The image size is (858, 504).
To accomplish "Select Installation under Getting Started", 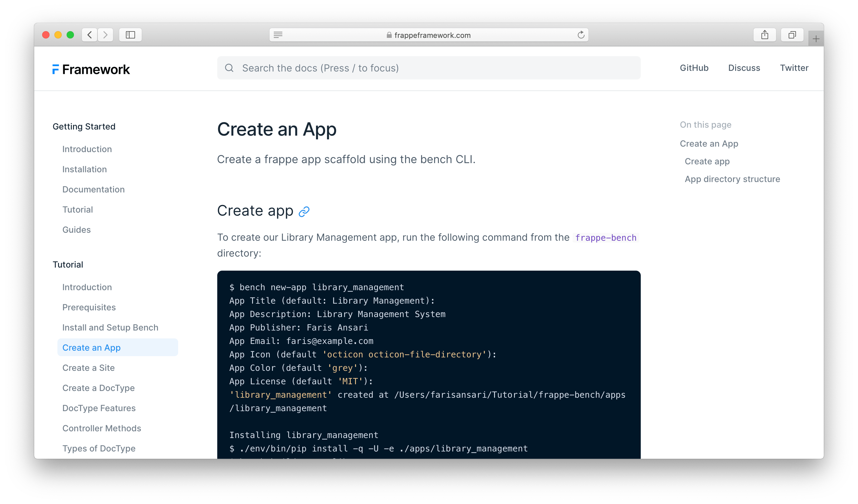I will pyautogui.click(x=84, y=169).
